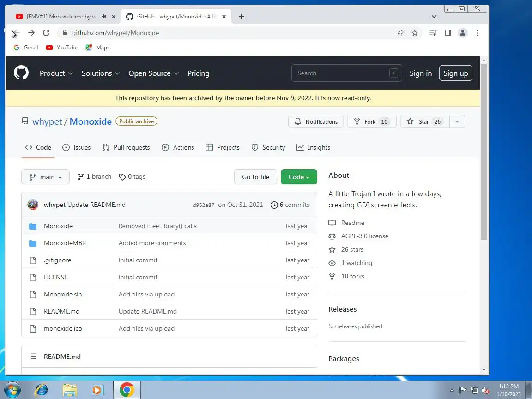Show hidden tray icons arrow

[x=452, y=391]
